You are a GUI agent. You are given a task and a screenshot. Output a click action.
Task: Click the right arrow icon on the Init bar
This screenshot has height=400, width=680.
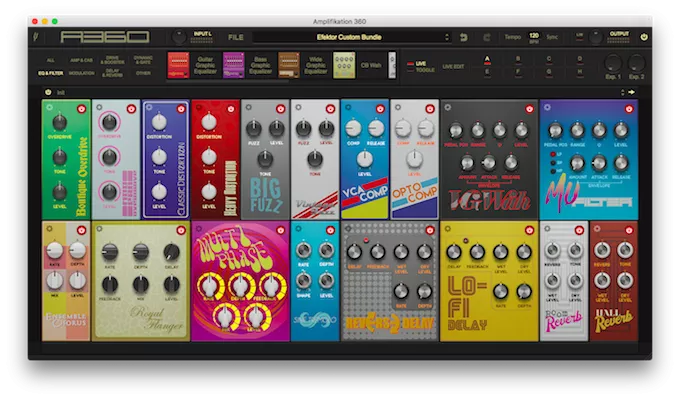[x=631, y=92]
